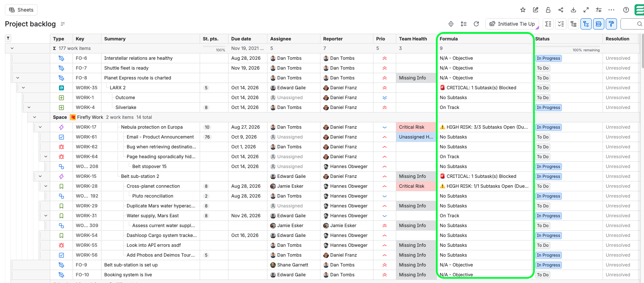Click the search input field
644x283 pixels.
pos(632,24)
